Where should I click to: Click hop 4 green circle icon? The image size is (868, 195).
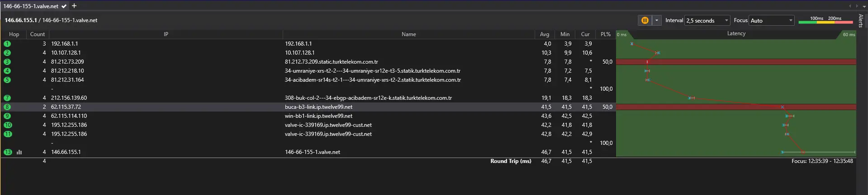(7, 71)
